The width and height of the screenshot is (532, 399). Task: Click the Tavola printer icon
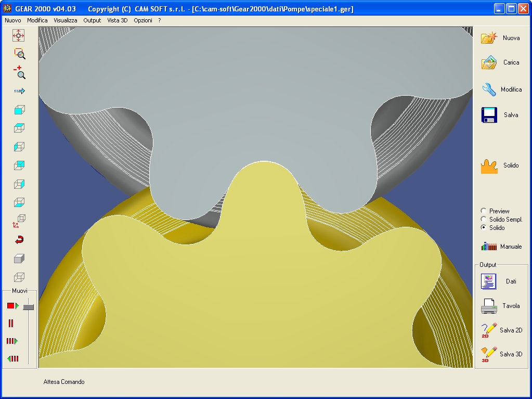[x=489, y=306]
